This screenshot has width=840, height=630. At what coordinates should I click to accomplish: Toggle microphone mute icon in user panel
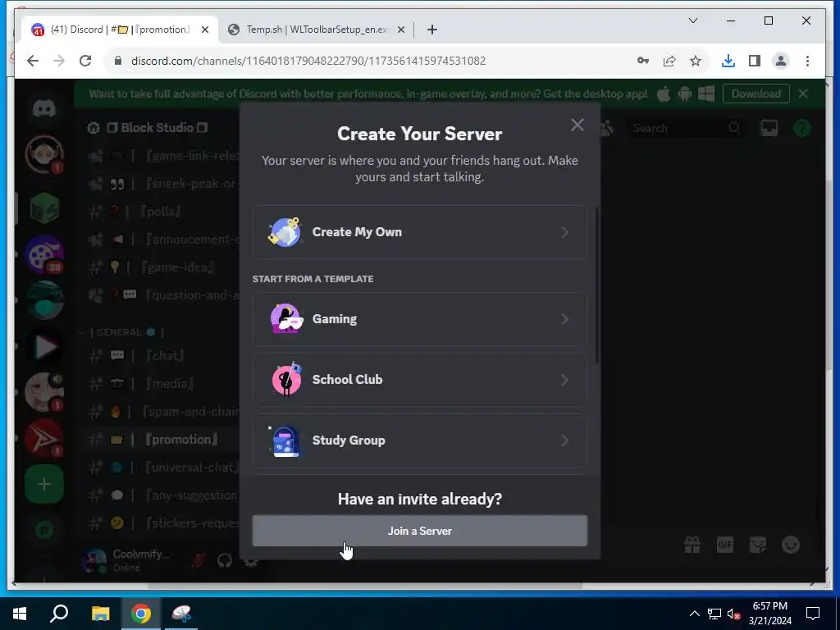[x=199, y=560]
